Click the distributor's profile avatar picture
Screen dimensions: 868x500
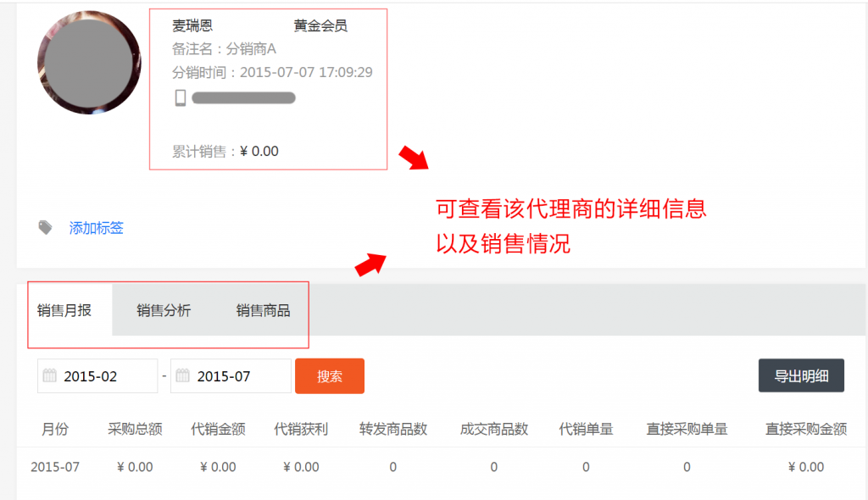[x=89, y=63]
